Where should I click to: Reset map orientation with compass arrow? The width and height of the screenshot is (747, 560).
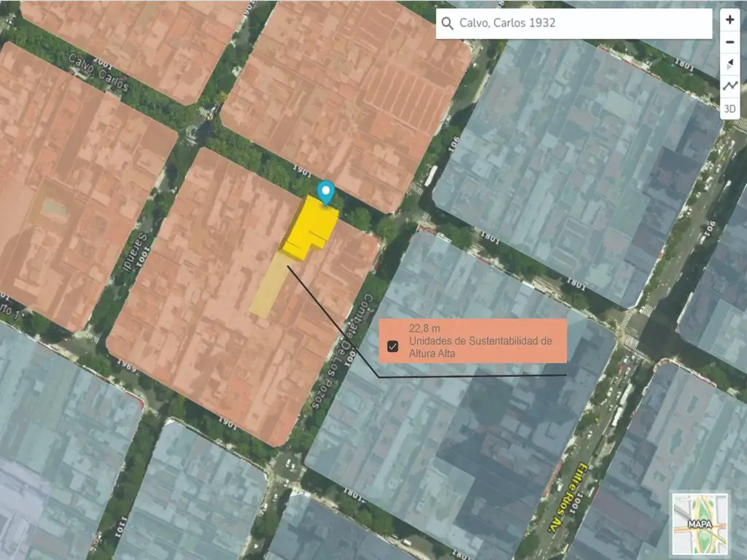point(729,64)
